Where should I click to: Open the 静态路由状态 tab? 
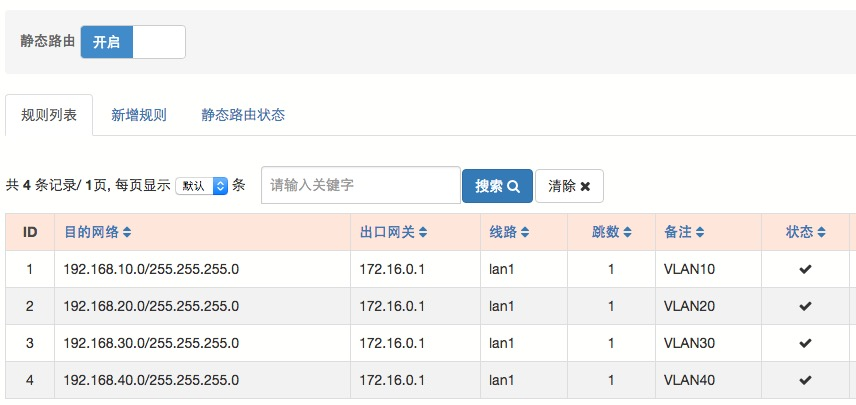click(x=243, y=115)
